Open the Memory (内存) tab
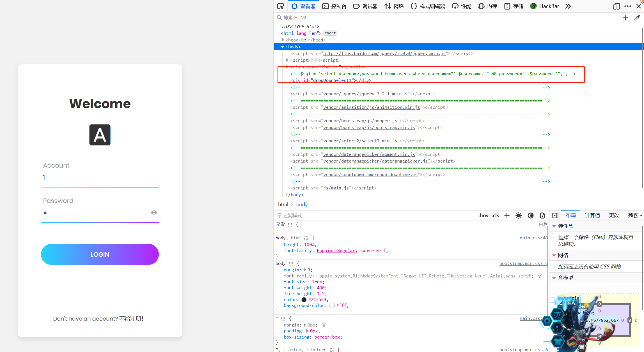644x352 pixels. click(487, 6)
